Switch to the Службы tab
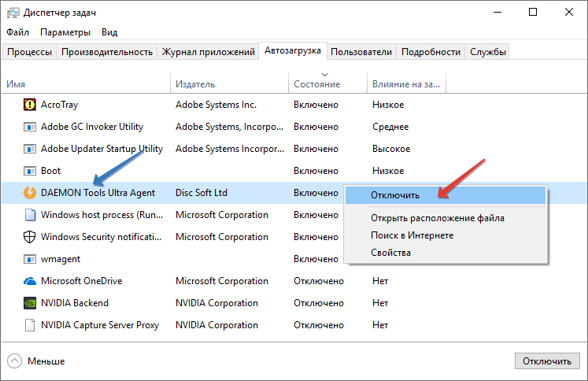 488,52
